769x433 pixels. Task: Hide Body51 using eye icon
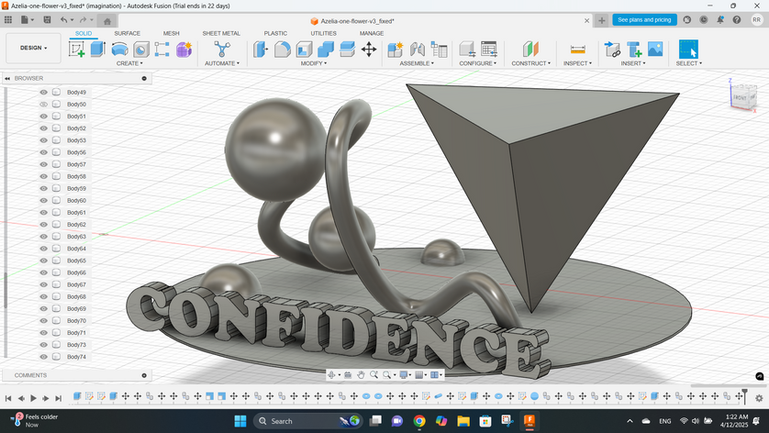click(x=44, y=116)
